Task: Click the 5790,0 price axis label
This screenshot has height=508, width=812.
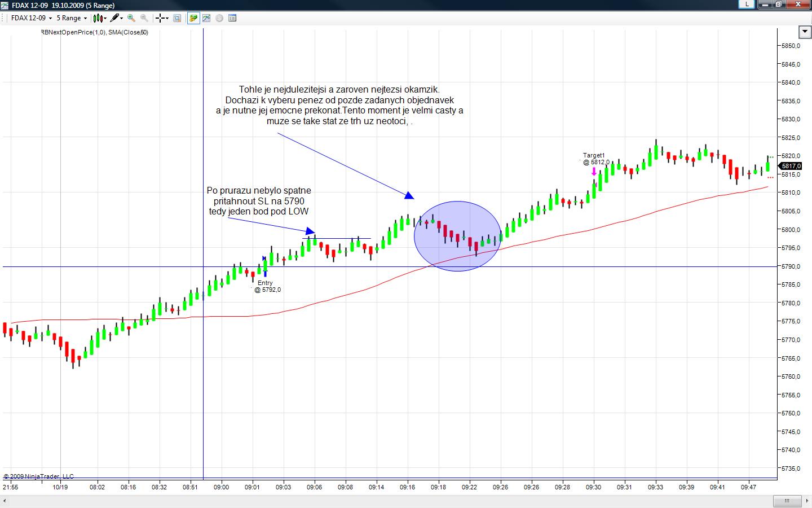Action: coord(791,266)
